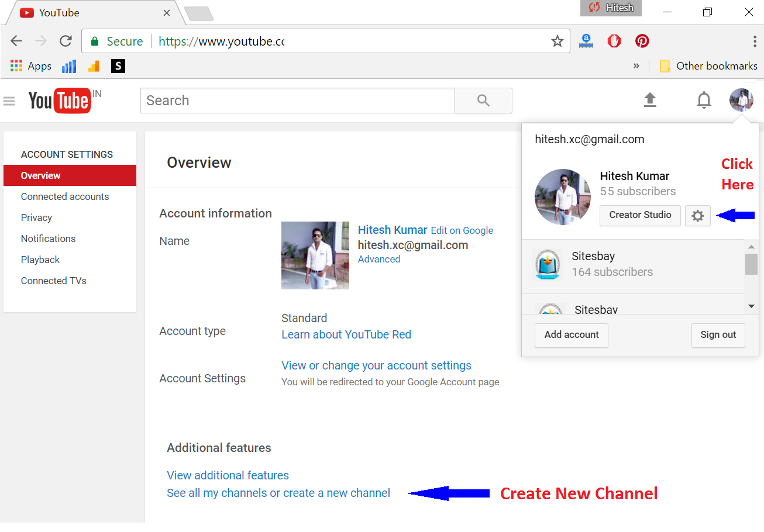Click Edit on Google link
764x532 pixels.
click(462, 230)
